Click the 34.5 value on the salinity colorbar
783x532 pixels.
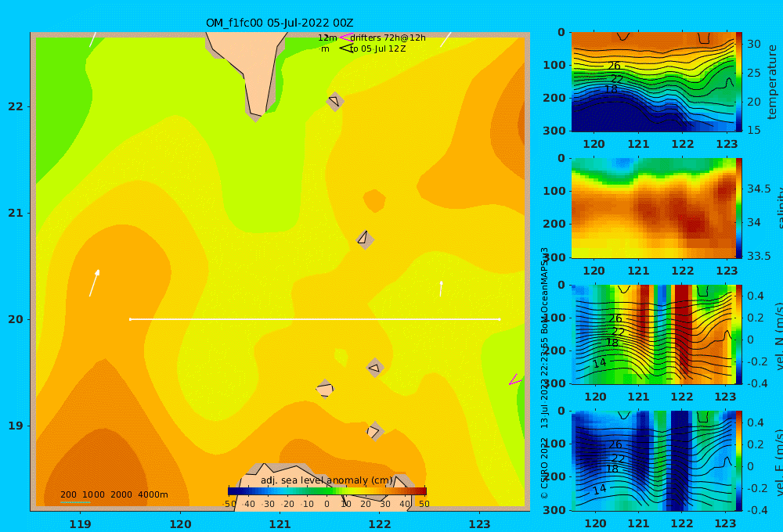pos(759,189)
